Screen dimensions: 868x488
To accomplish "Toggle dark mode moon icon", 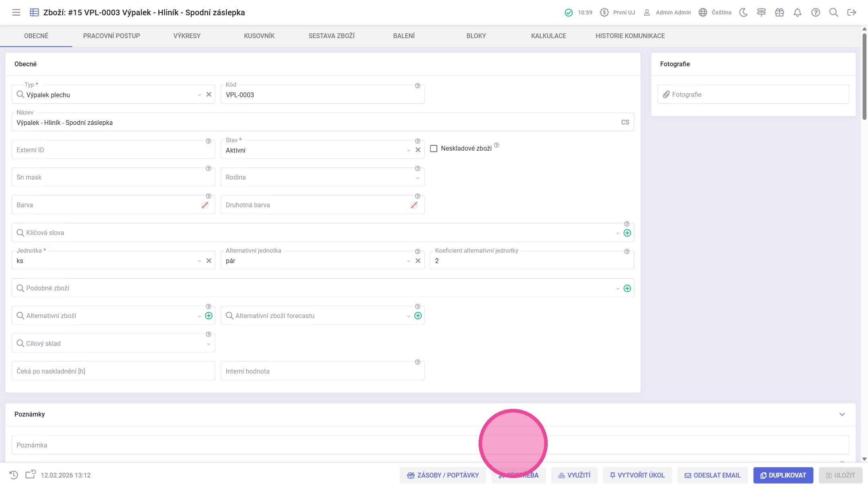I will 743,12.
